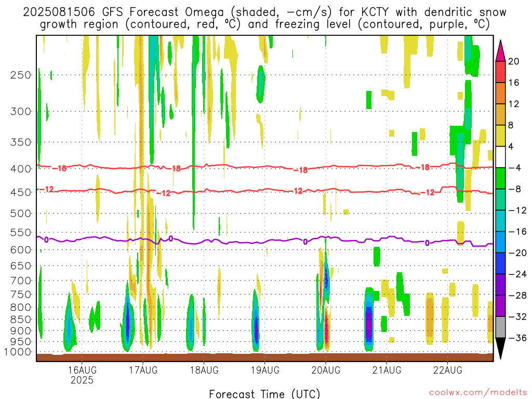Click the 18AUG date label
This screenshot has width=532, height=399.
tap(204, 370)
